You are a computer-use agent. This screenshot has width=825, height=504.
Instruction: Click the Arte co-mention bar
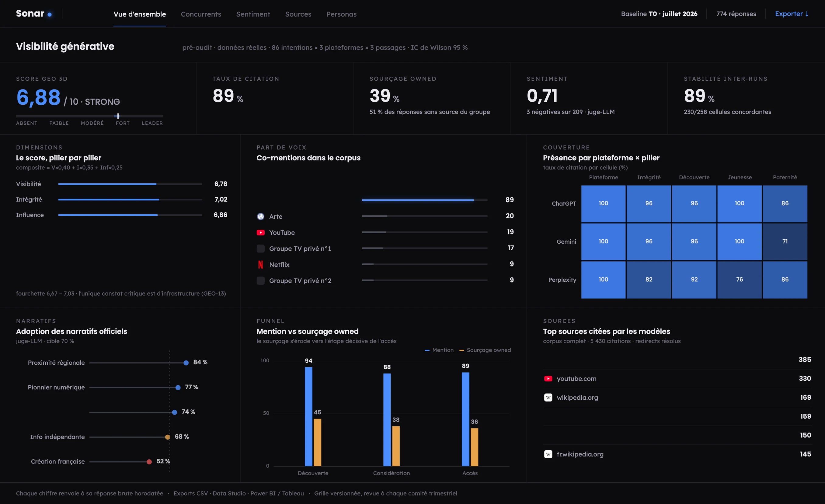click(425, 216)
